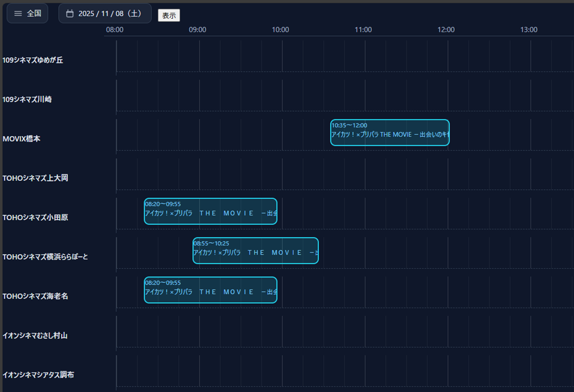Click the 109シネマズゆめが丘 theater name
Screen dimensions: 574x392
click(33, 60)
